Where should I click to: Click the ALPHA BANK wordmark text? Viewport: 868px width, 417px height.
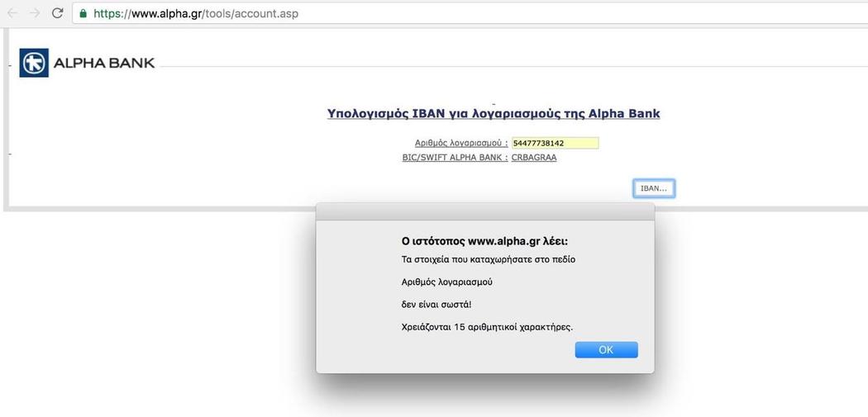click(x=104, y=63)
